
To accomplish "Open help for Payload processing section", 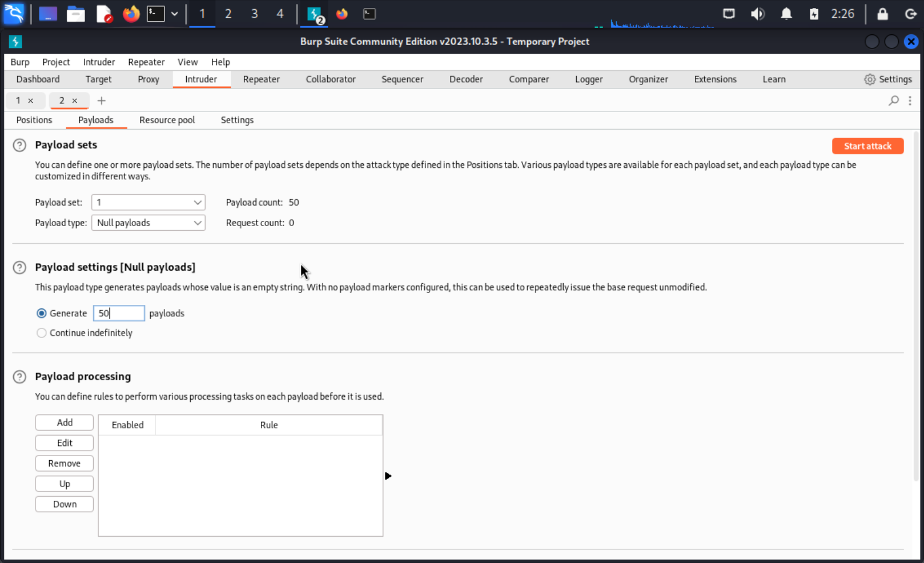I will 19,377.
